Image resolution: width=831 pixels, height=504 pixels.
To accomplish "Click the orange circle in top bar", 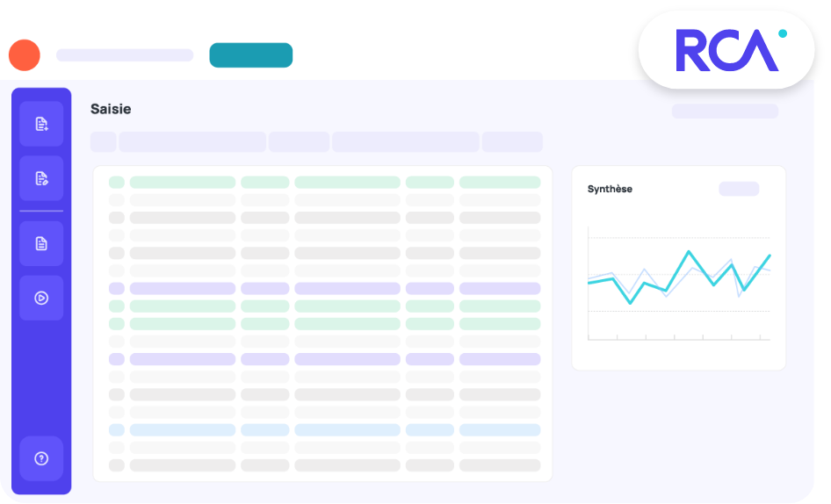I will 25,55.
